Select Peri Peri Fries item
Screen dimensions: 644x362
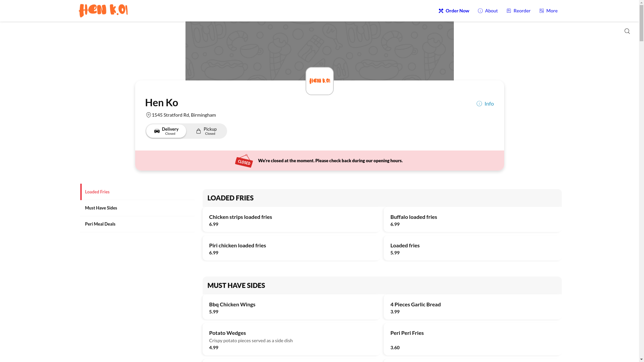click(x=473, y=339)
